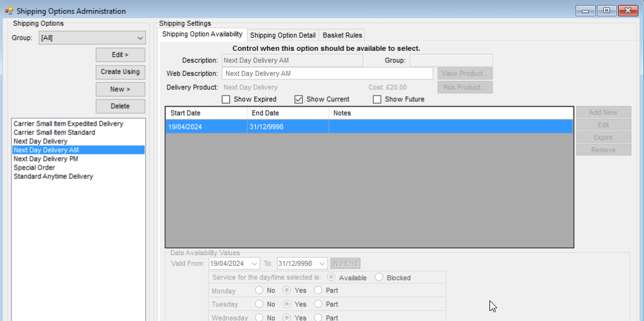Expand the To date dropdown
The image size is (644, 321).
322,264
